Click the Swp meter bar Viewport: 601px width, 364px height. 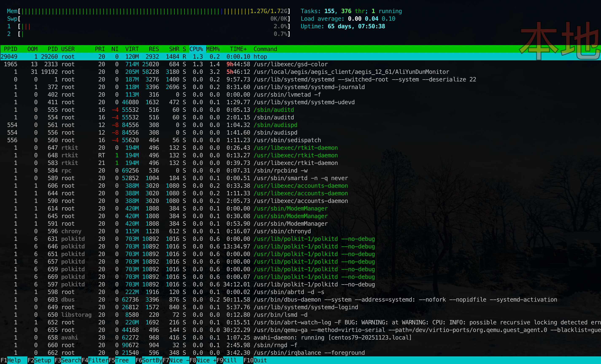pos(148,19)
